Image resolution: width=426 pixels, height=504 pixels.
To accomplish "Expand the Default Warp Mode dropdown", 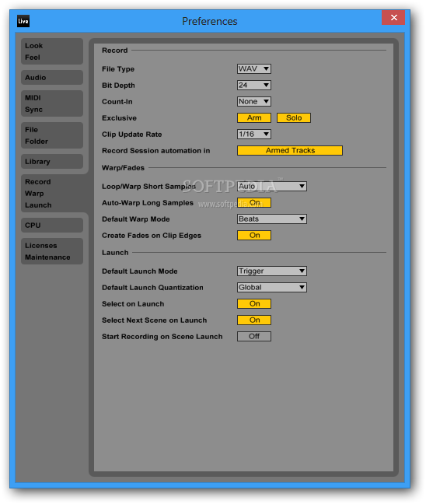I will [x=272, y=219].
